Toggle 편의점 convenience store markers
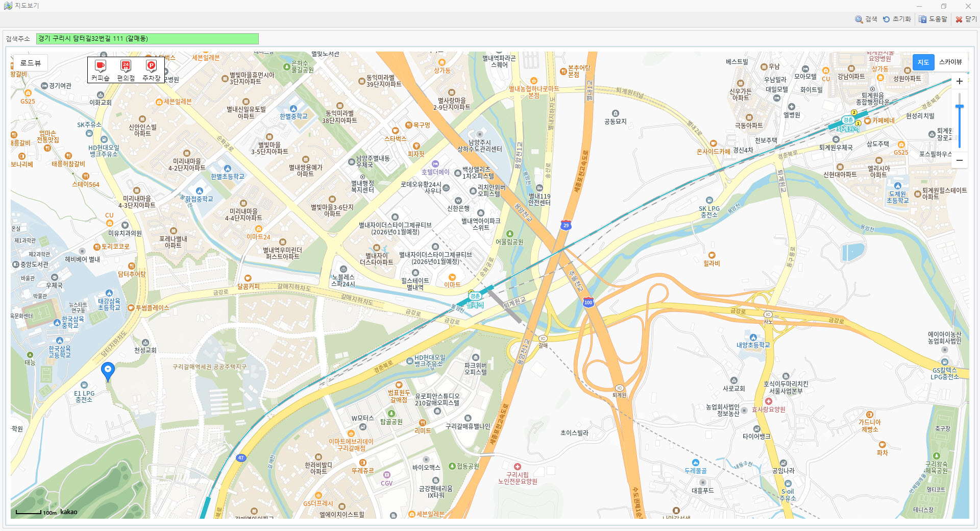The image size is (980, 531). 126,70
